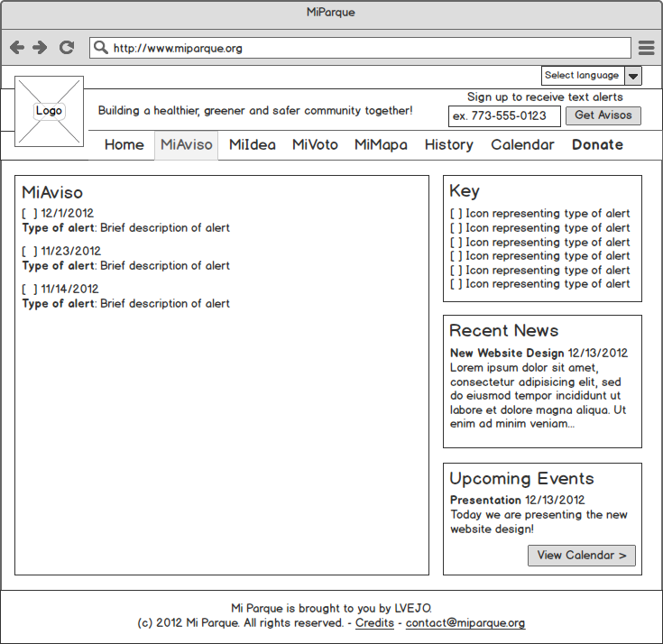Click the Sign up to receive text alerts label
This screenshot has width=663, height=644.
coord(545,97)
